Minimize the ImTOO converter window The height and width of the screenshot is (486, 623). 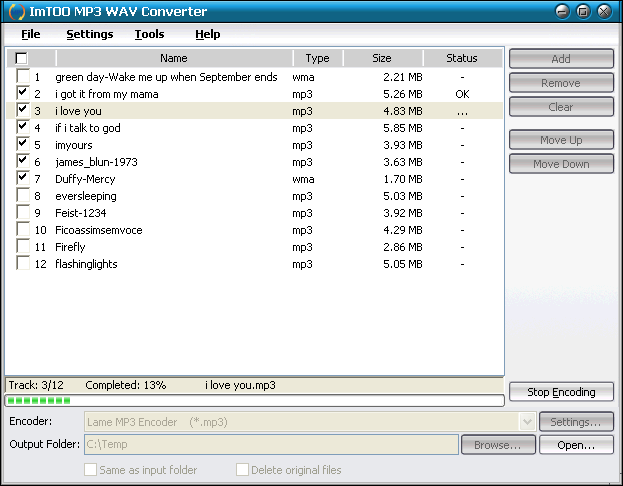pos(563,12)
